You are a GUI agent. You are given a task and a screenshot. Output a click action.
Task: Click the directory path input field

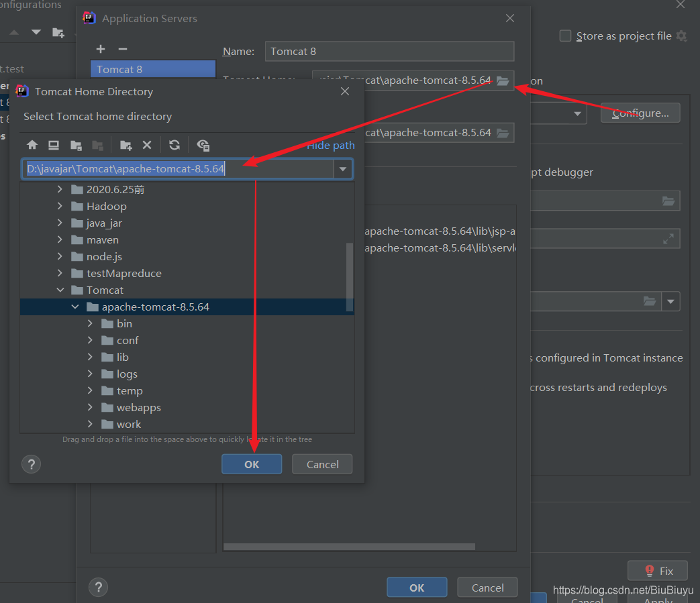point(179,169)
